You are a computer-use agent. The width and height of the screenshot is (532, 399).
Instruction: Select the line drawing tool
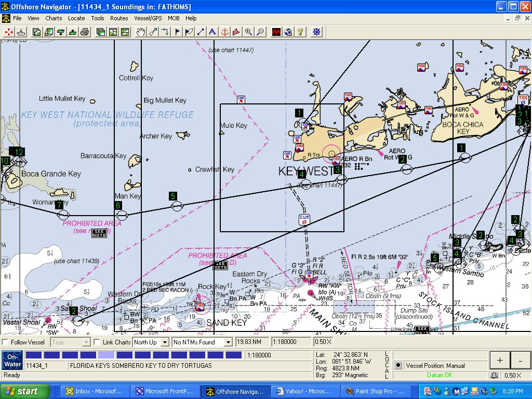[201, 32]
